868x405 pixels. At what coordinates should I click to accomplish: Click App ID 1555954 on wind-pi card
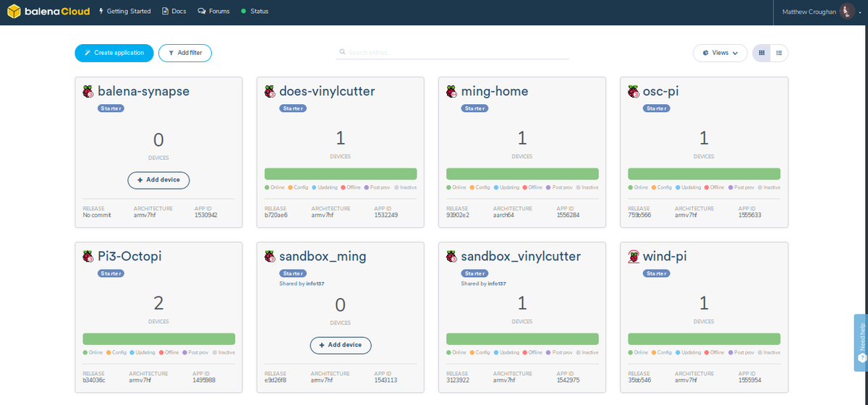[x=749, y=380]
